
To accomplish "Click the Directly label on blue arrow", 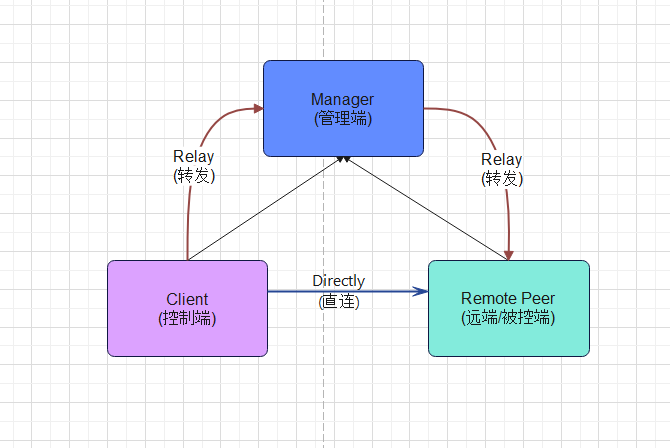I will click(338, 281).
